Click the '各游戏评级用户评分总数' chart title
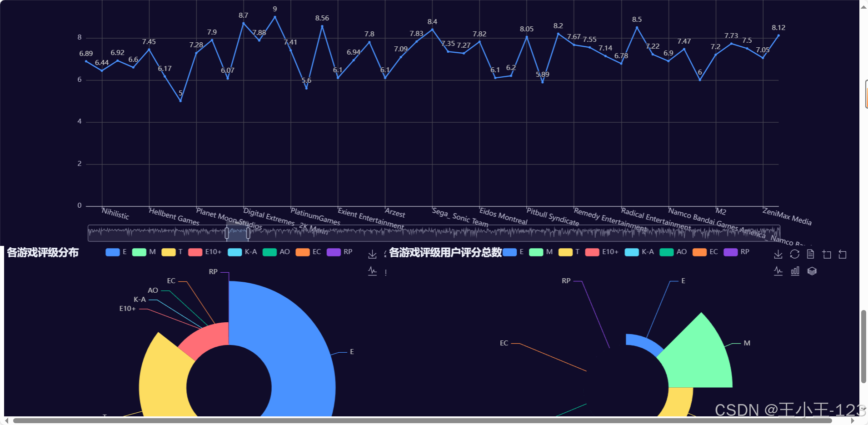This screenshot has width=868, height=425. pyautogui.click(x=445, y=252)
